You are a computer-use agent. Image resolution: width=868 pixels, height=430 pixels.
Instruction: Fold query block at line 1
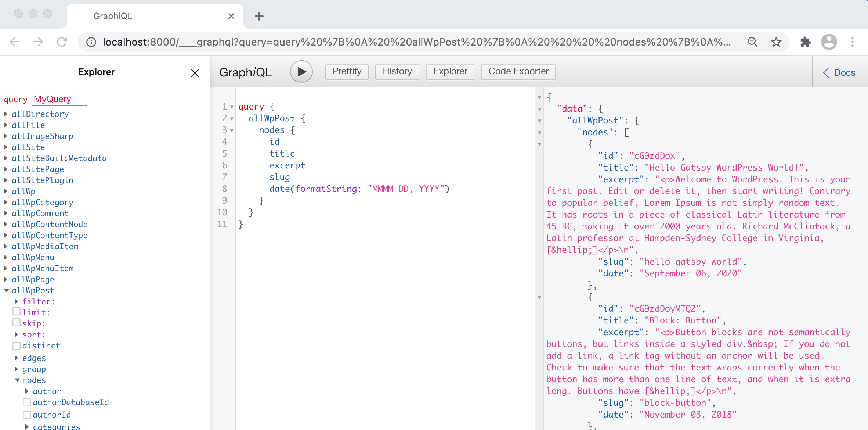(x=232, y=107)
